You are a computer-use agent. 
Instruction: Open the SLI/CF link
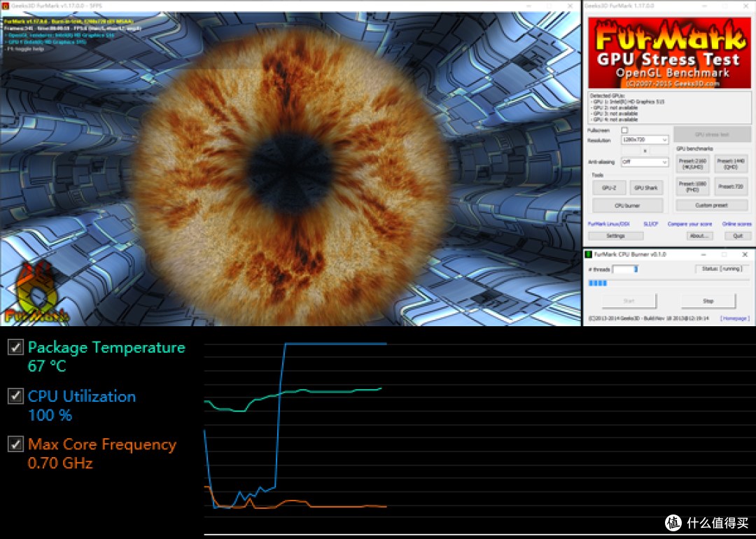[x=650, y=224]
